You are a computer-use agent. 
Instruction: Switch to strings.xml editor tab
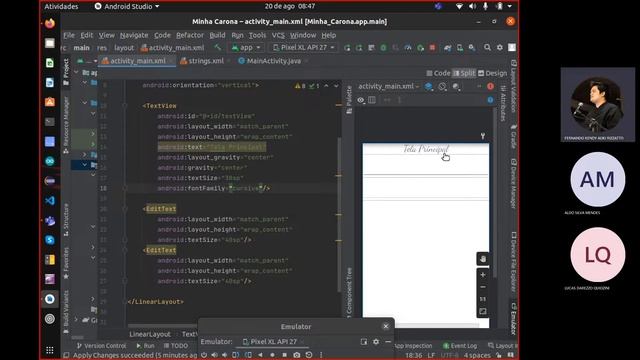[x=202, y=61]
